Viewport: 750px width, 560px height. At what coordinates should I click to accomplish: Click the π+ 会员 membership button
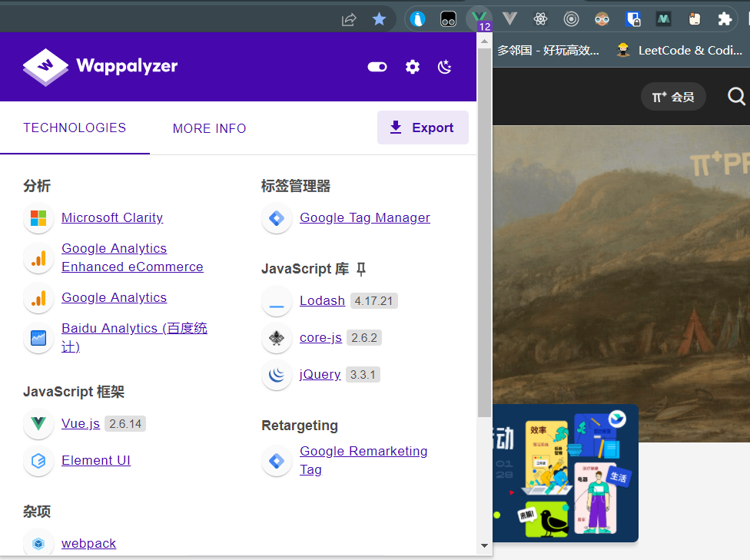coord(673,97)
